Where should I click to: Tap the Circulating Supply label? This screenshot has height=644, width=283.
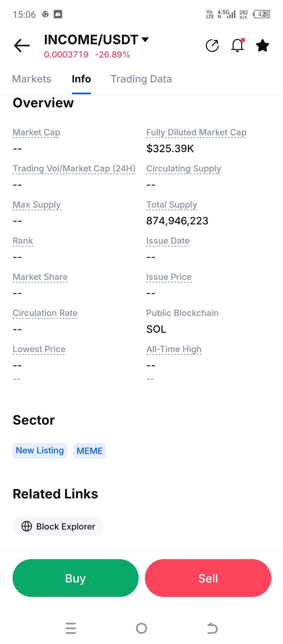click(184, 169)
